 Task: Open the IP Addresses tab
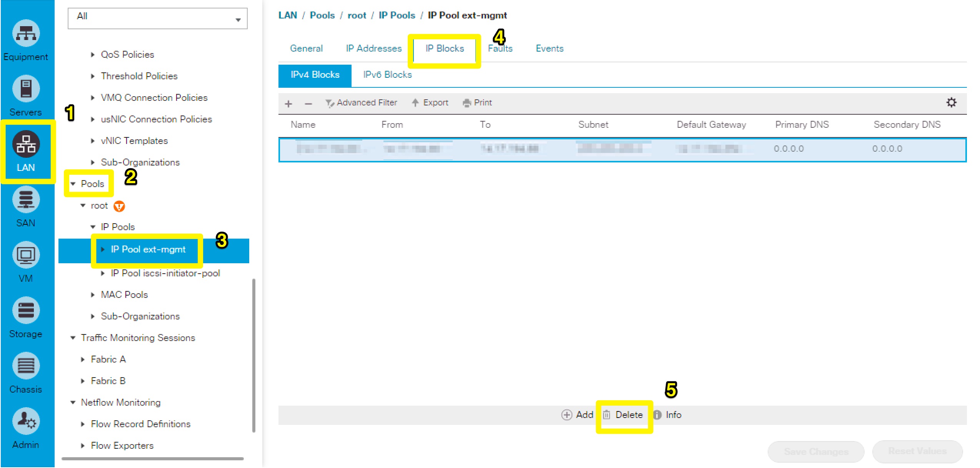373,48
